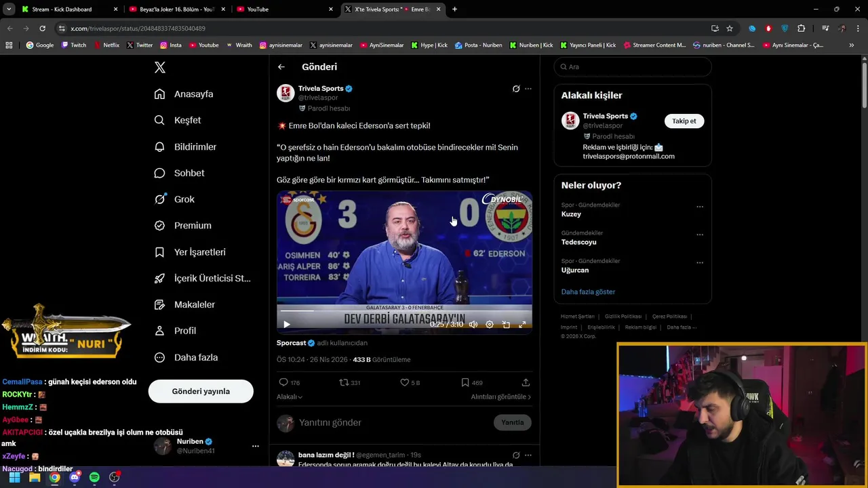Bookmark this page with star icon
The height and width of the screenshot is (488, 868).
730,28
